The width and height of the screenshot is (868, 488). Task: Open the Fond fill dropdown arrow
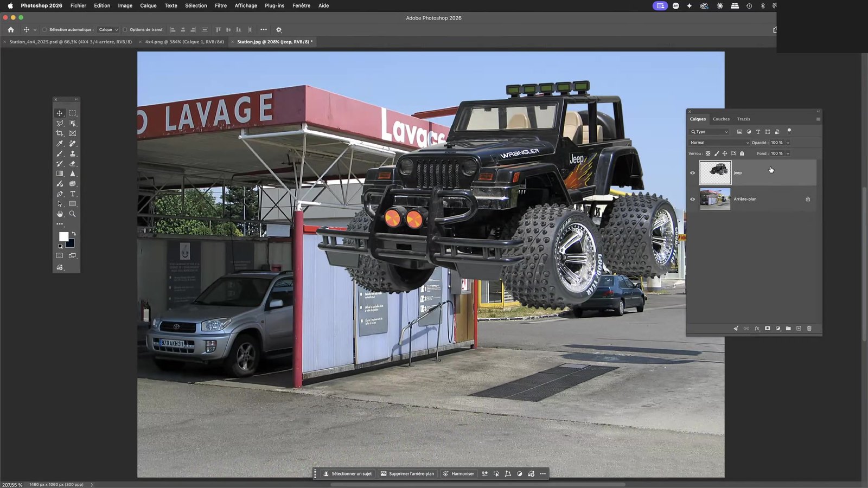(x=788, y=153)
